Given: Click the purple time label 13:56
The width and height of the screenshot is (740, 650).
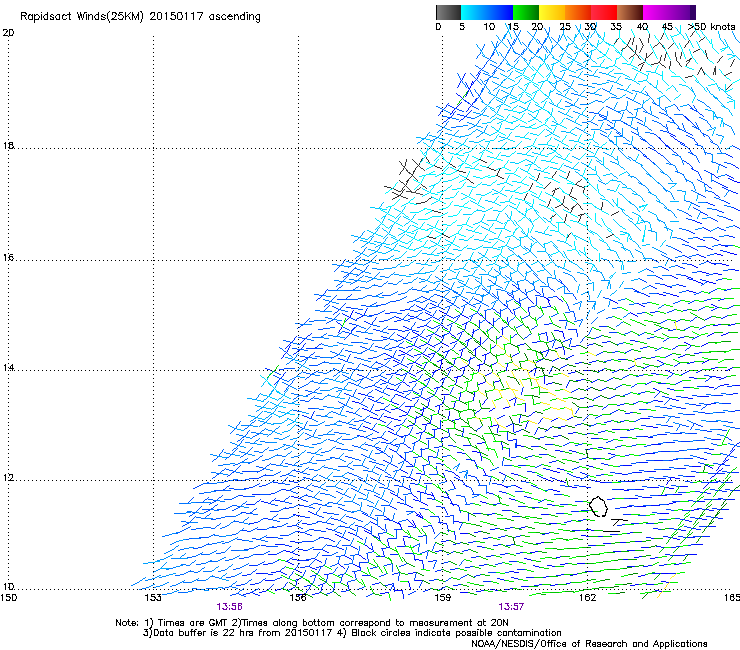Looking at the screenshot, I should pos(229,607).
